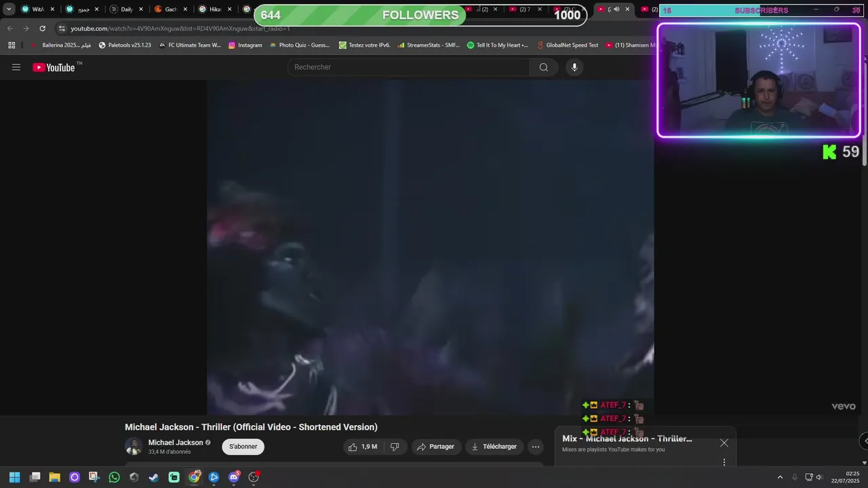The width and height of the screenshot is (868, 488).
Task: Open the Paletools v25.1.23 bookmark
Action: click(125, 45)
